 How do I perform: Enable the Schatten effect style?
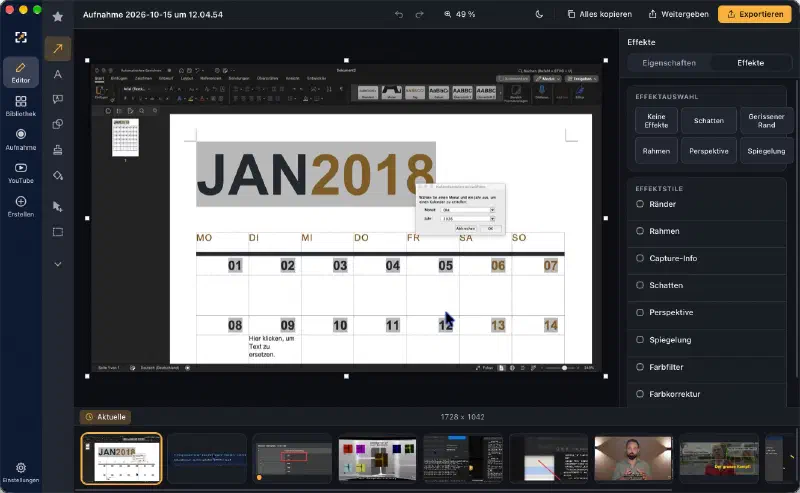(x=640, y=285)
